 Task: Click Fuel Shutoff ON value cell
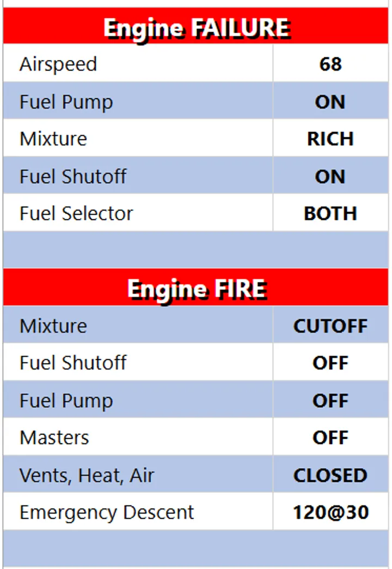tap(330, 177)
